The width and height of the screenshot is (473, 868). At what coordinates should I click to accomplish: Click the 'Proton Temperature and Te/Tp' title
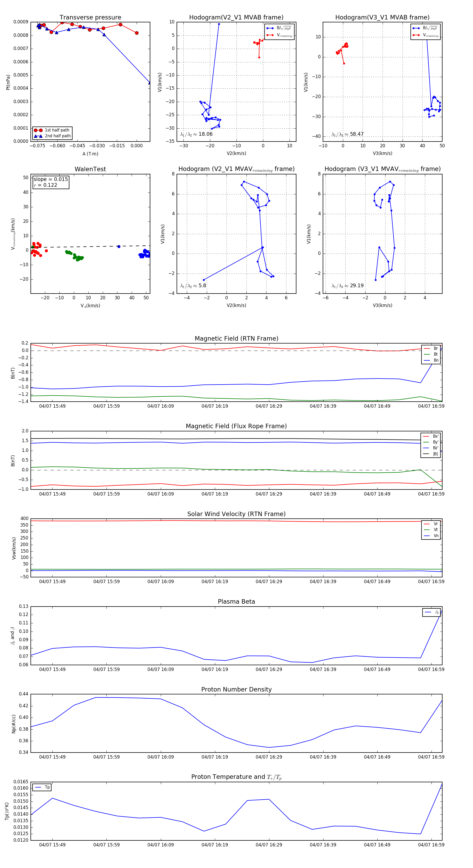pos(236,777)
